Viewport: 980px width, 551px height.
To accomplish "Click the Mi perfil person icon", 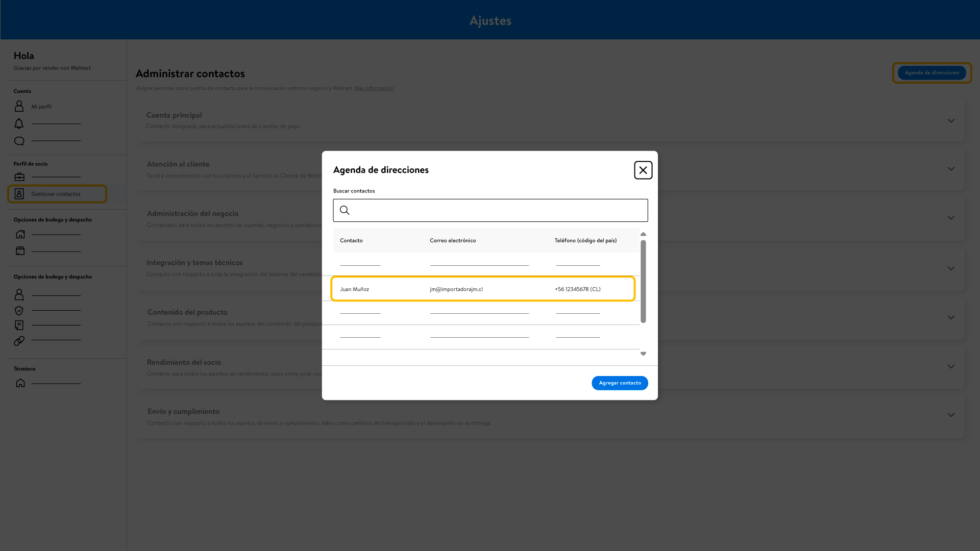I will coord(19,106).
